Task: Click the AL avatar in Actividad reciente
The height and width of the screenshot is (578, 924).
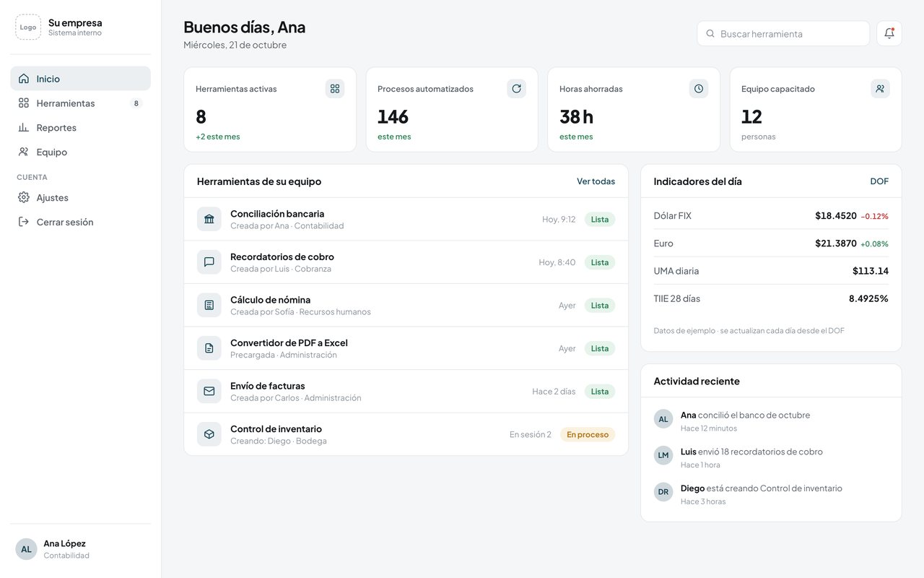Action: (663, 419)
